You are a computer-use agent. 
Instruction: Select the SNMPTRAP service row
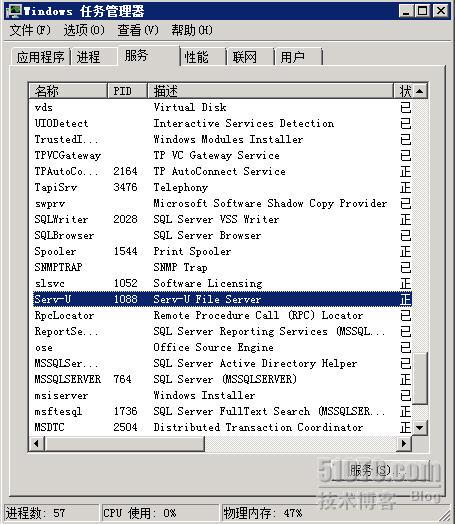click(x=220, y=267)
